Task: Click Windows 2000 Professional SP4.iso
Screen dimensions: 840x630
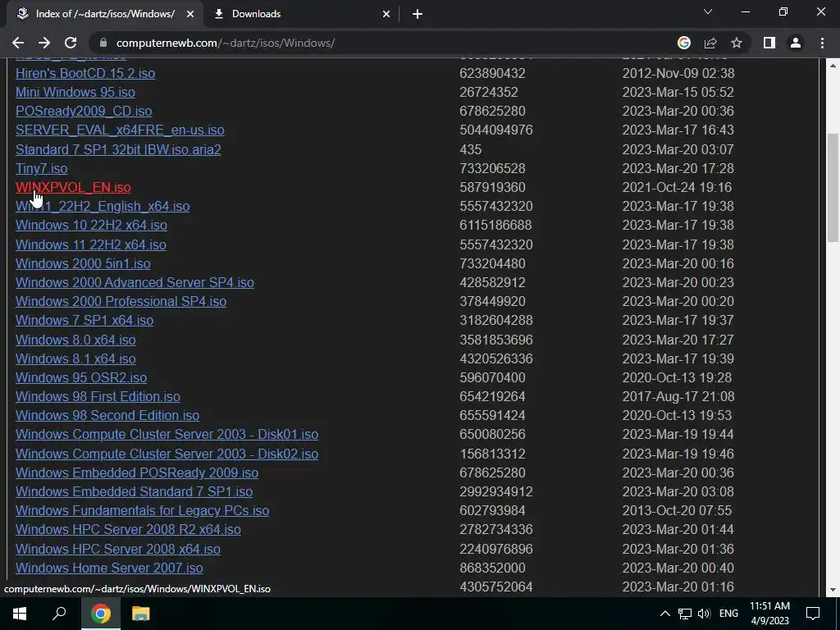Action: [x=121, y=301]
